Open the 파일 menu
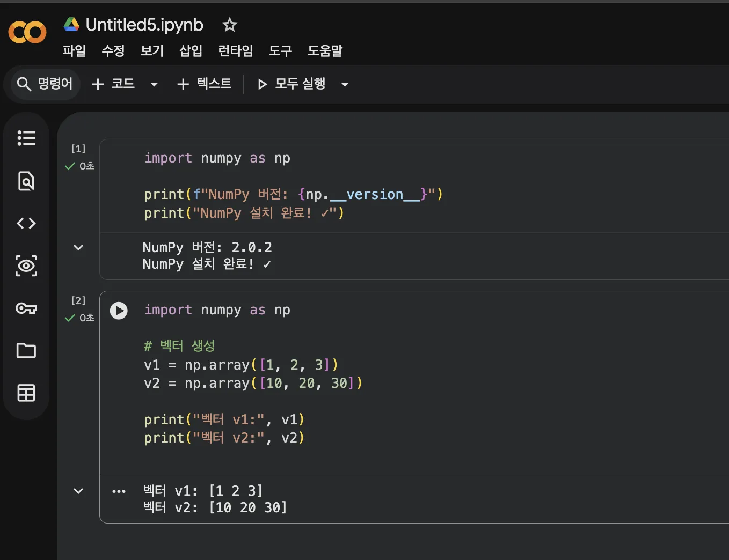Image resolution: width=729 pixels, height=560 pixels. tap(74, 51)
